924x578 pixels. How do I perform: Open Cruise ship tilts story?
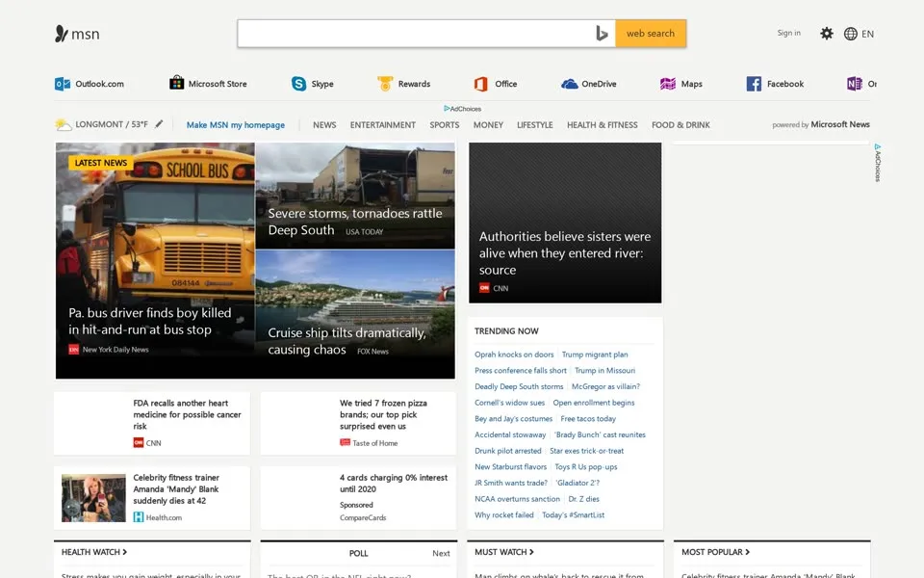point(355,314)
